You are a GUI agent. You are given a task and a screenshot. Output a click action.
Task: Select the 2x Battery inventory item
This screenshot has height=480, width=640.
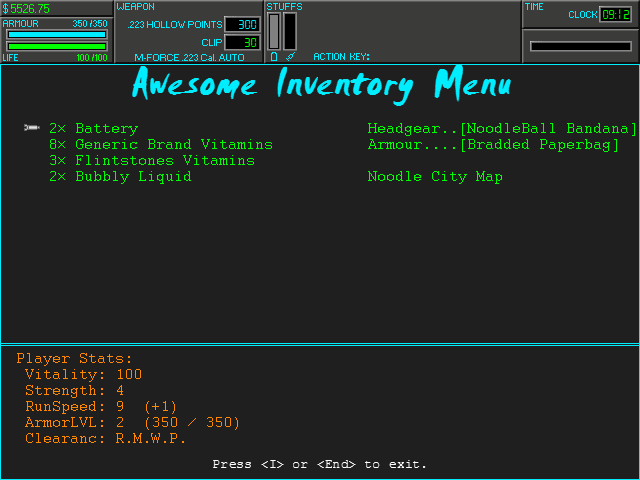coord(94,129)
